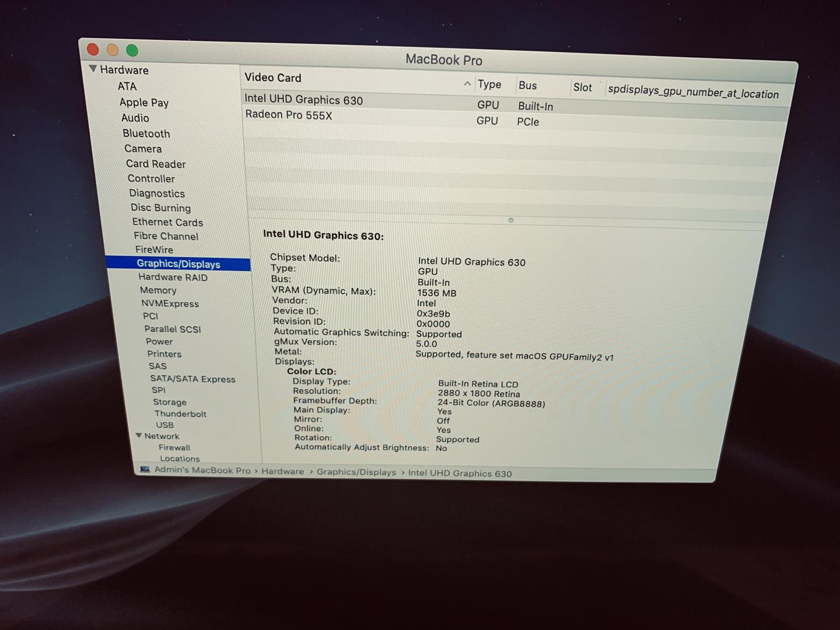Click the sort arrow beside Video Card

(x=467, y=84)
